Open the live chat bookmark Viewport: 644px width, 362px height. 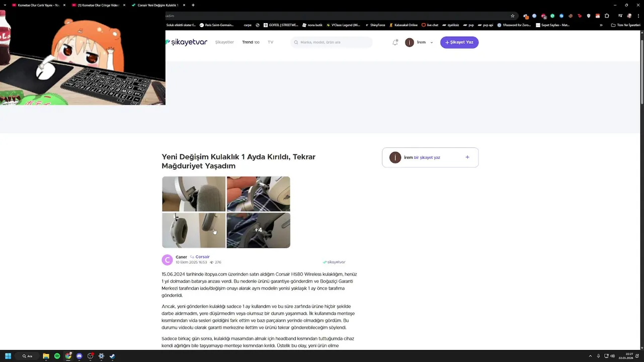point(430,25)
